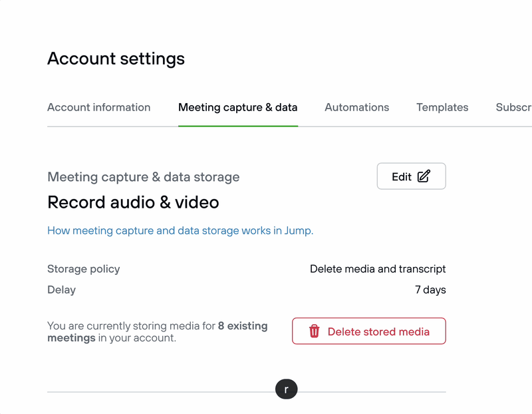Click the red trash can icon
Image resolution: width=532 pixels, height=414 pixels.
(x=314, y=331)
